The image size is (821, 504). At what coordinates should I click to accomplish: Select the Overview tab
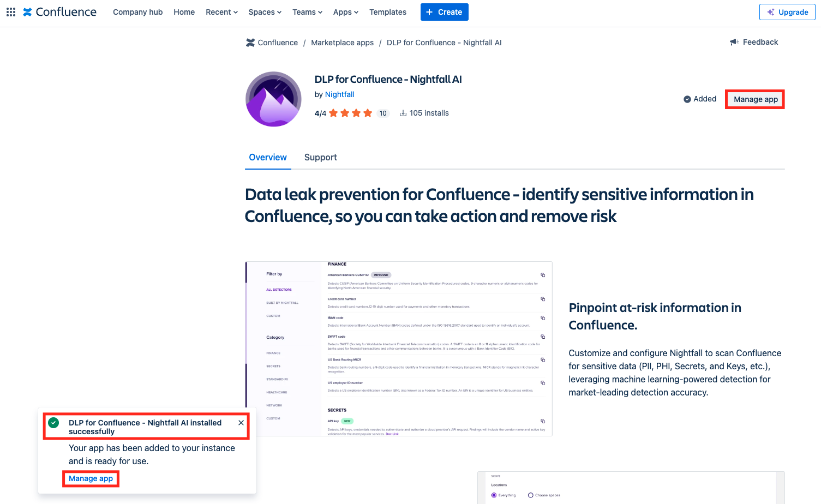coord(268,158)
